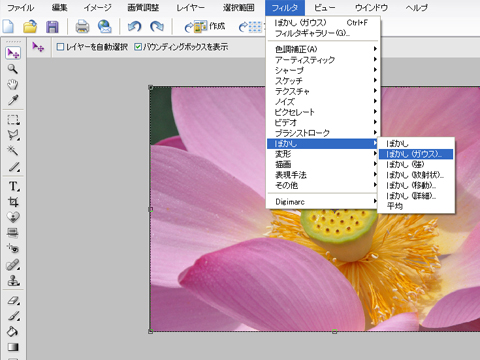Expand the ブラシストローク submenu
Screen dimensions: 480x360
coord(323,133)
